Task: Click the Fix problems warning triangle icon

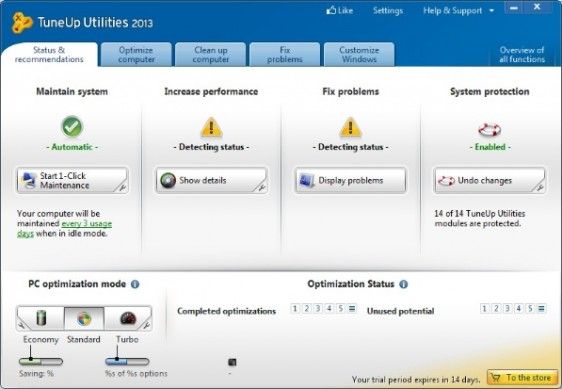Action: [x=351, y=127]
